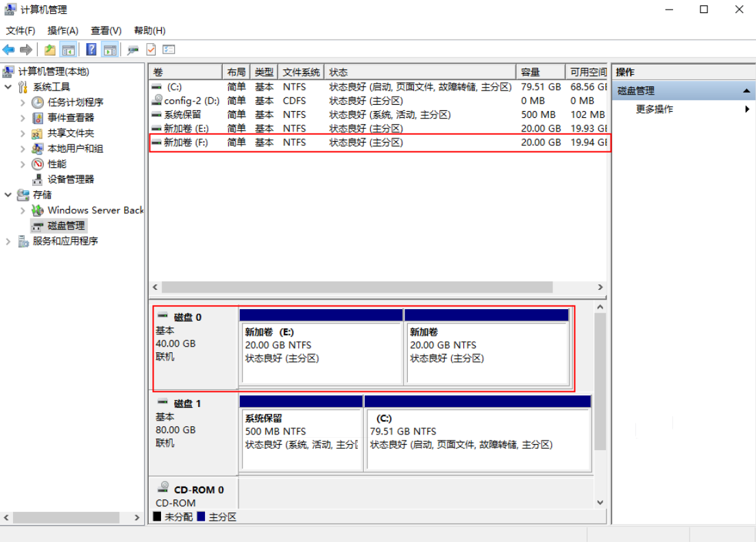Click the blue Help question mark icon
Screen dimensions: 756x542
(91, 49)
